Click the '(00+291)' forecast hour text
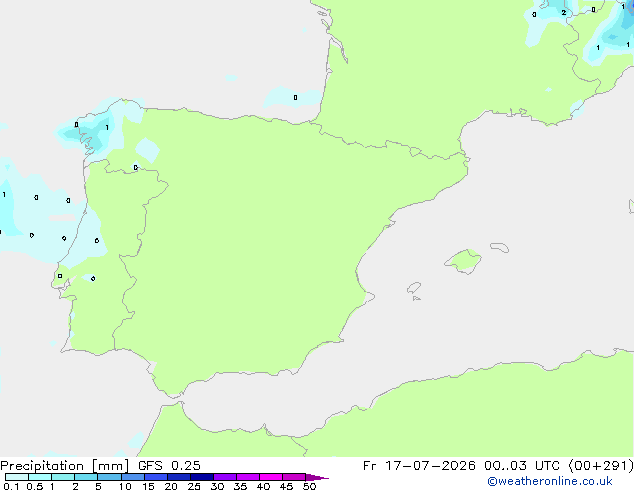This screenshot has width=634, height=490. tap(601, 466)
